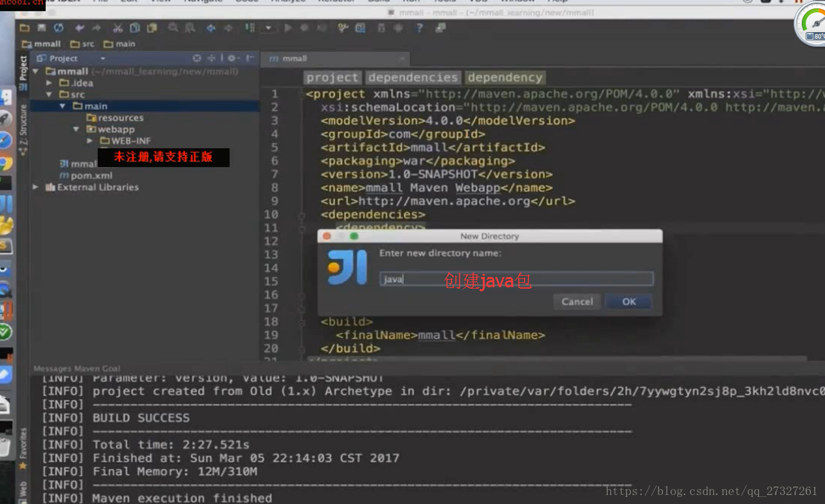Collapse the webapp folder node
825x504 pixels.
(x=76, y=129)
